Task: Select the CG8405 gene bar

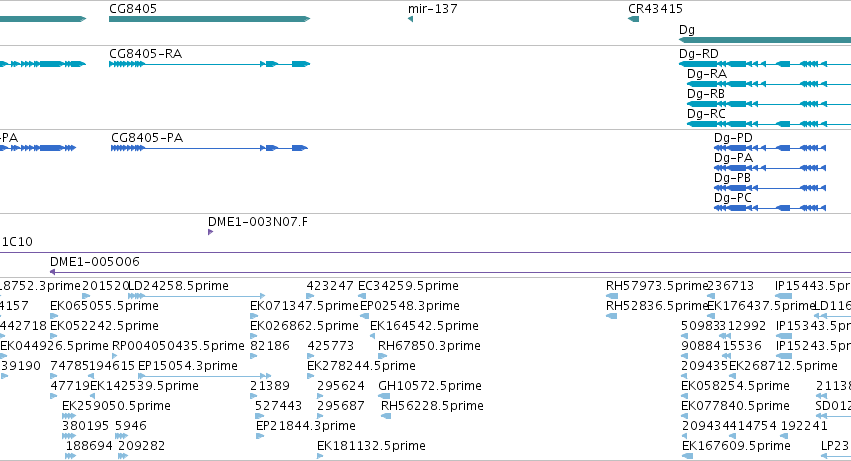Action: click(209, 19)
